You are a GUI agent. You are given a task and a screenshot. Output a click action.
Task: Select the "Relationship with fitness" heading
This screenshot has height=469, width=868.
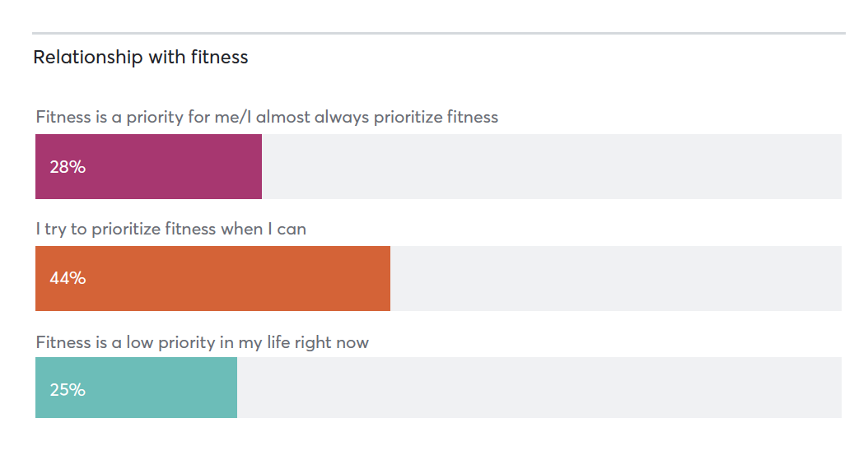141,58
